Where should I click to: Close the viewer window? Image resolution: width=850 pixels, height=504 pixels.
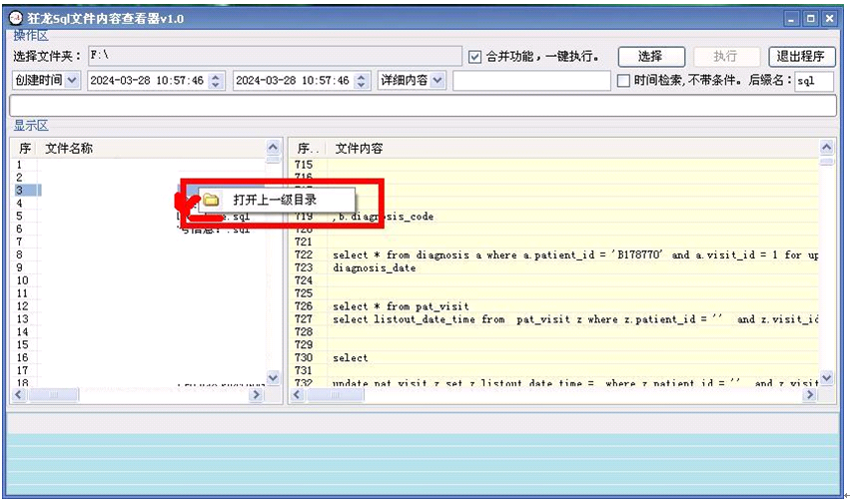pos(829,19)
